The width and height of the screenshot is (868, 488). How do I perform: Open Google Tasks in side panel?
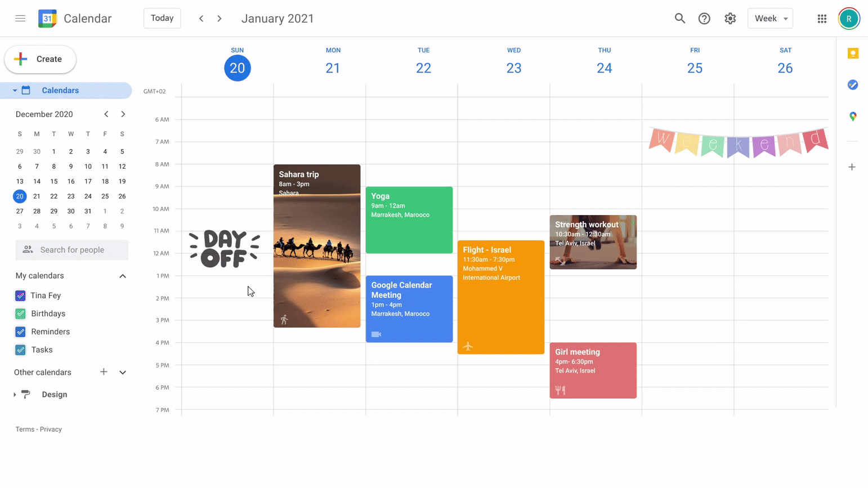tap(853, 85)
